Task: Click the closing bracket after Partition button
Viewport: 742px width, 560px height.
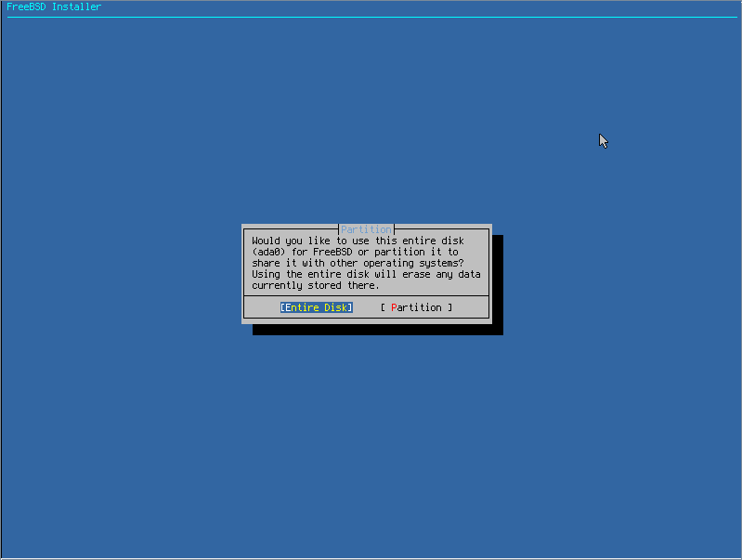Action: click(450, 307)
